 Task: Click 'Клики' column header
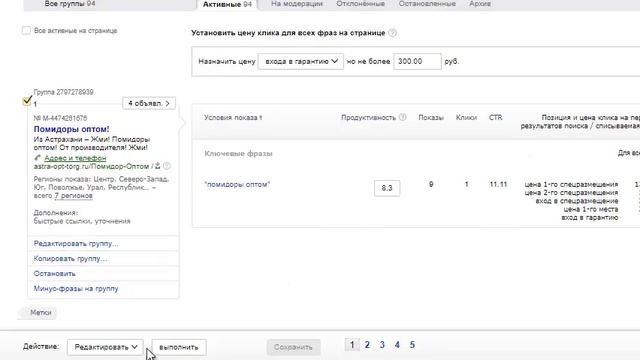point(466,118)
